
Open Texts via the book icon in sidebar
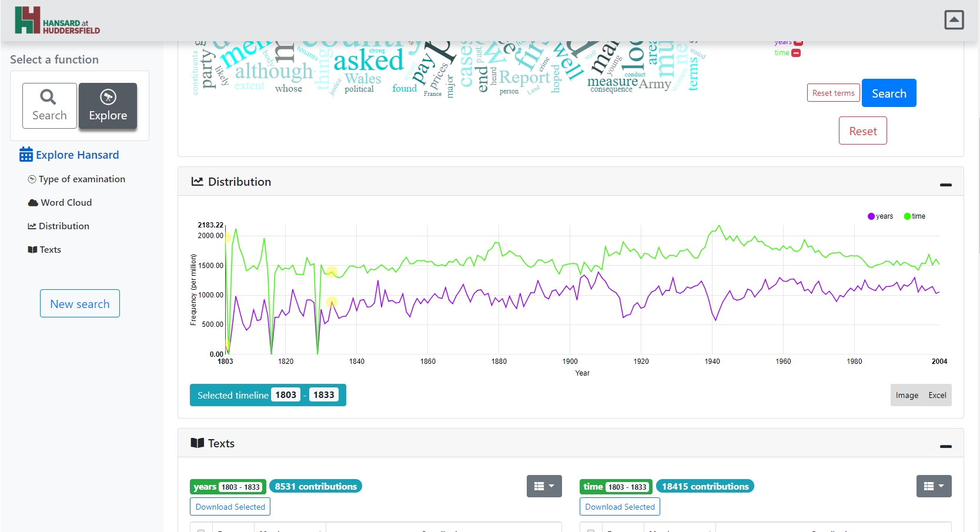coord(34,249)
